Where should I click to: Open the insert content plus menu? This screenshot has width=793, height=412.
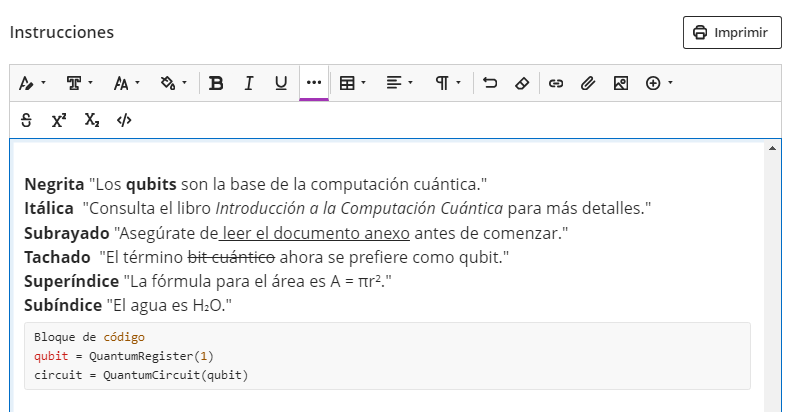point(658,83)
